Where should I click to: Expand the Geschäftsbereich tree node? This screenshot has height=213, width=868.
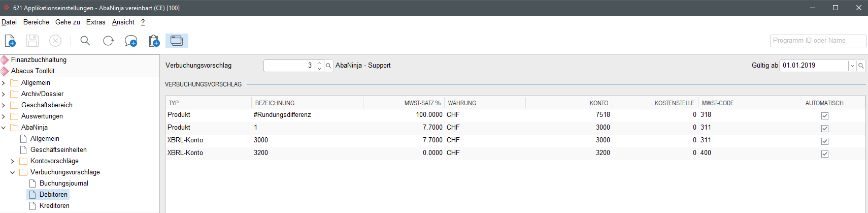(x=4, y=105)
